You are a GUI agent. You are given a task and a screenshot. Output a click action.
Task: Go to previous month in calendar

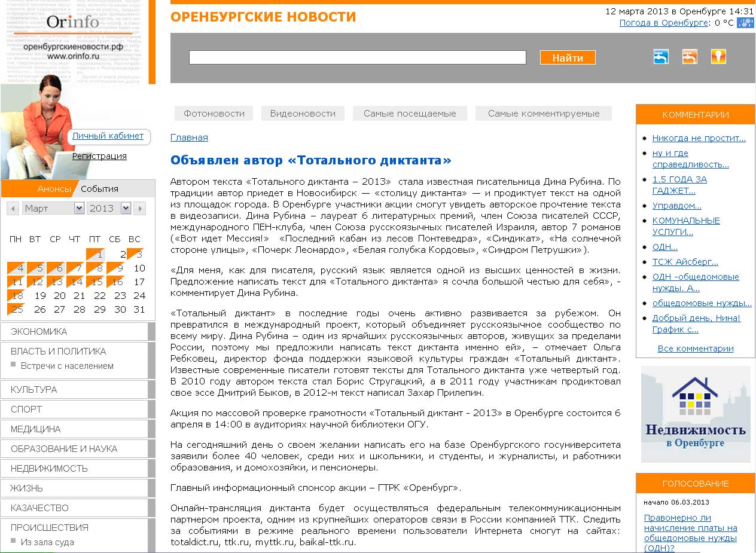click(13, 208)
